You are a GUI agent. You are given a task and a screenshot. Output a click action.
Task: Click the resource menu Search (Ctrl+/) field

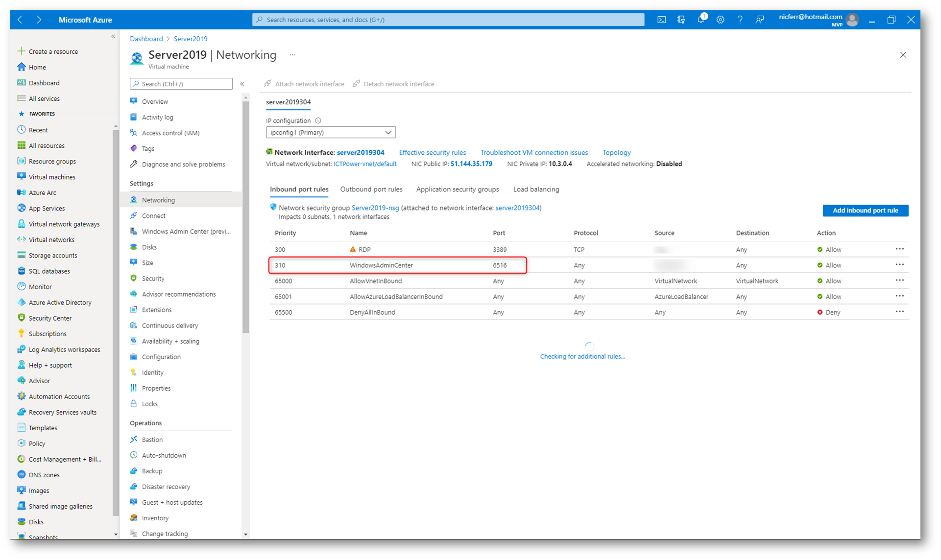(x=181, y=84)
